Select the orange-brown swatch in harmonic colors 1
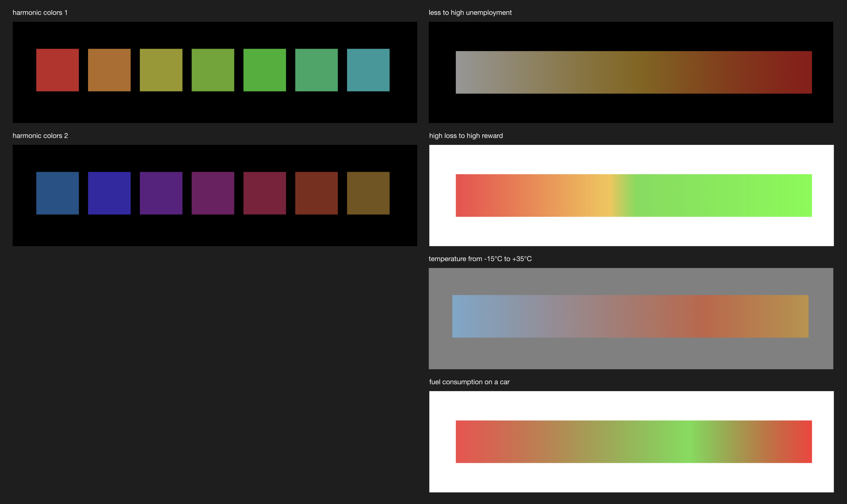847x504 pixels. tap(109, 70)
